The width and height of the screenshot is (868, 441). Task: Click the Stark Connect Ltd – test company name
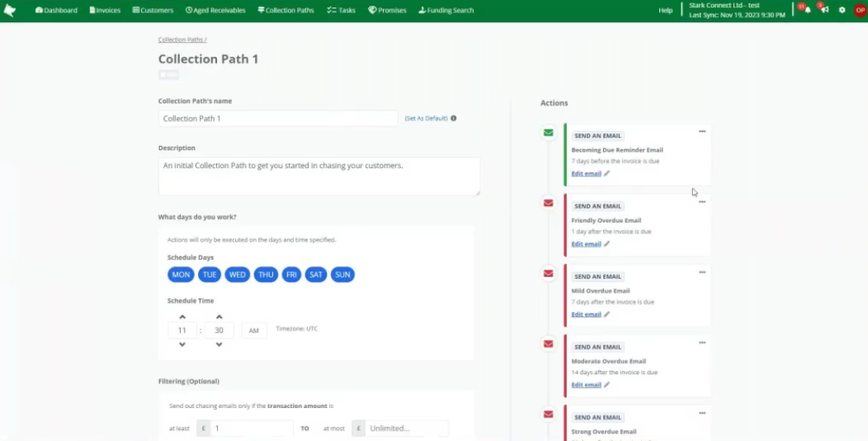(x=724, y=5)
